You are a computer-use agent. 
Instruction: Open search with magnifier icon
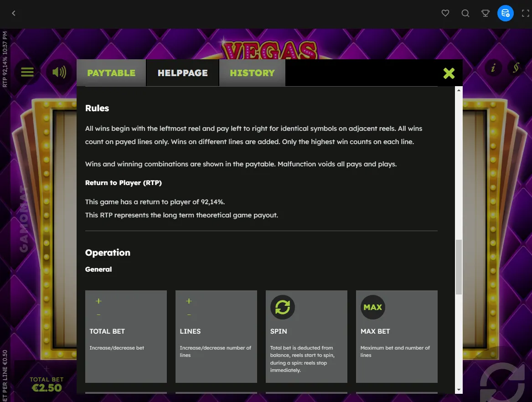point(465,13)
